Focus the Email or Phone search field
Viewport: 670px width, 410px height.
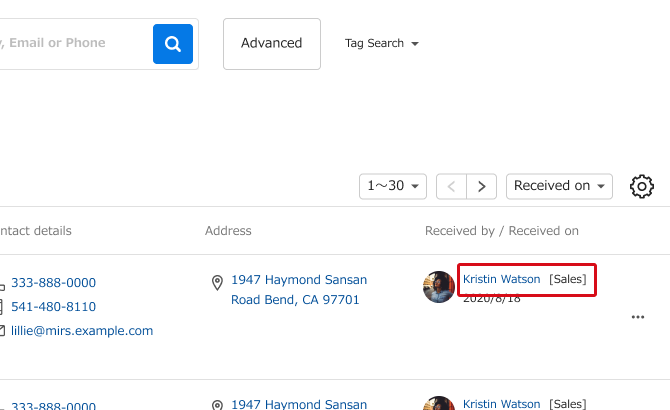click(70, 44)
